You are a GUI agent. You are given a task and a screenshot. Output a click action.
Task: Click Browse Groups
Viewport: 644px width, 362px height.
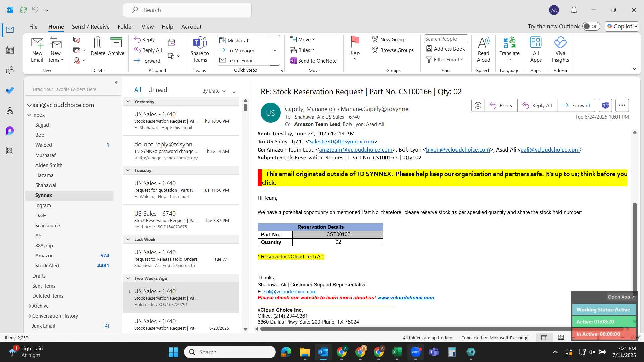coord(393,50)
